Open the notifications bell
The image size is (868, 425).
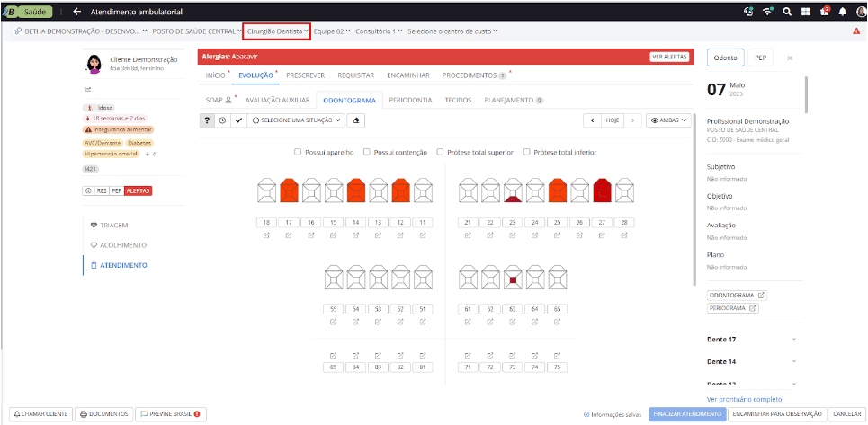coord(842,12)
